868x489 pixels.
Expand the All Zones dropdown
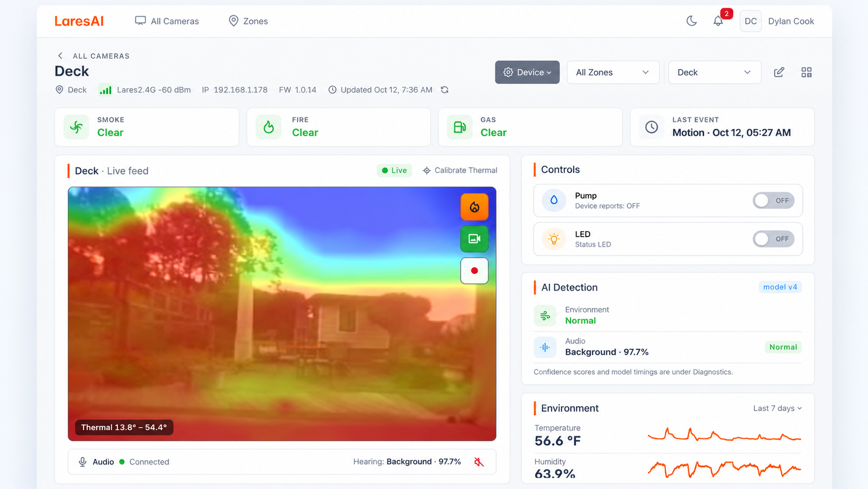click(613, 72)
